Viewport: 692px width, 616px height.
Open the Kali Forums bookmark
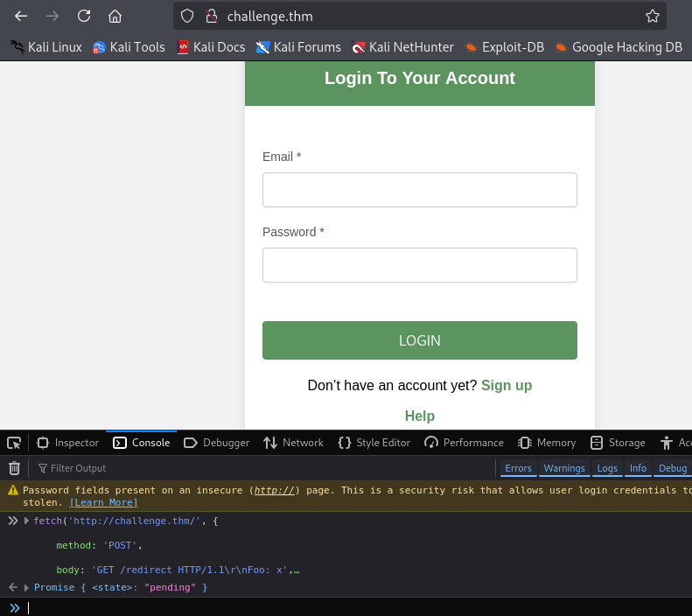coord(298,46)
